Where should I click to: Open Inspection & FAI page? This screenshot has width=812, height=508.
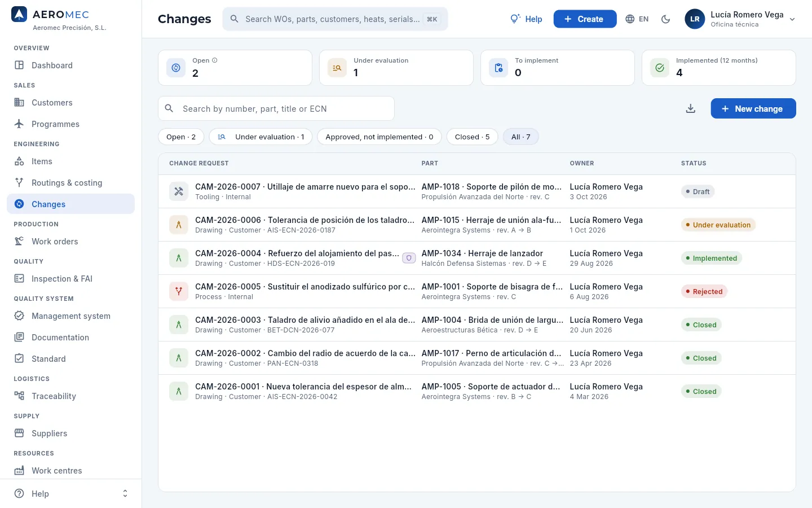[70, 279]
